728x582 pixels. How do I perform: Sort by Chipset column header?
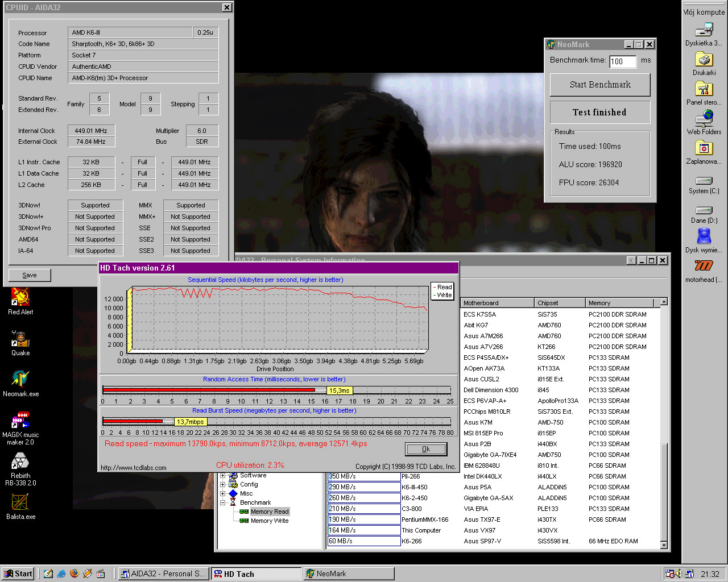[560, 303]
